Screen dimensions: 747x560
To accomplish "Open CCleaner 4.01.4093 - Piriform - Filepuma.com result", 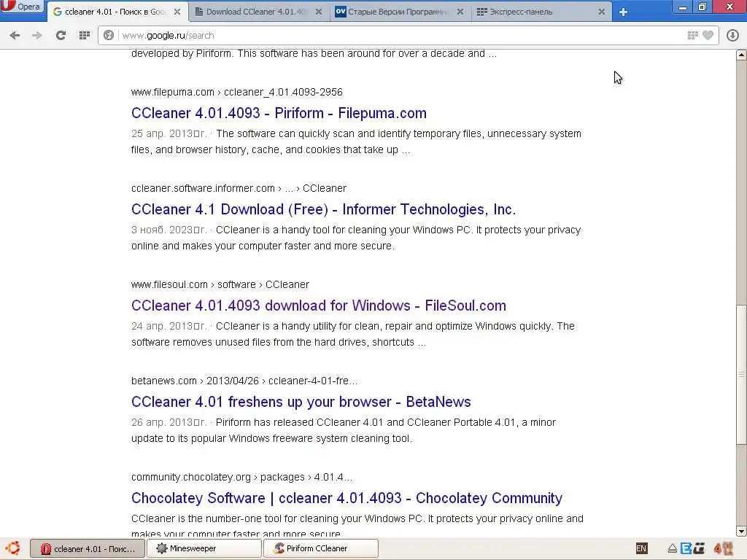I will coord(279,113).
